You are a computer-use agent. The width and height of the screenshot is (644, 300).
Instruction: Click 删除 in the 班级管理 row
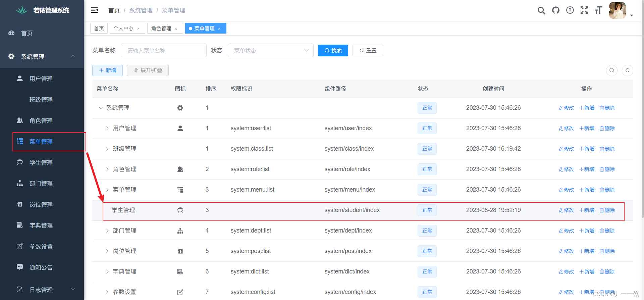pos(607,149)
